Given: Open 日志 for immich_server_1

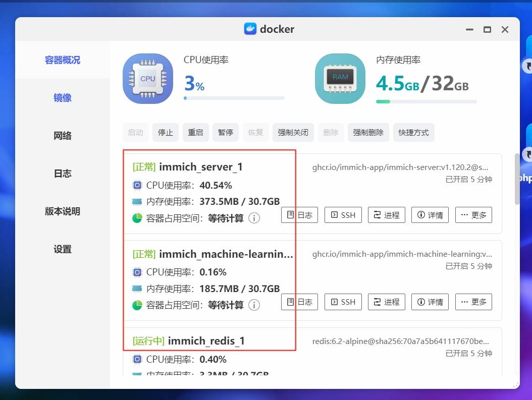Looking at the screenshot, I should pos(300,215).
